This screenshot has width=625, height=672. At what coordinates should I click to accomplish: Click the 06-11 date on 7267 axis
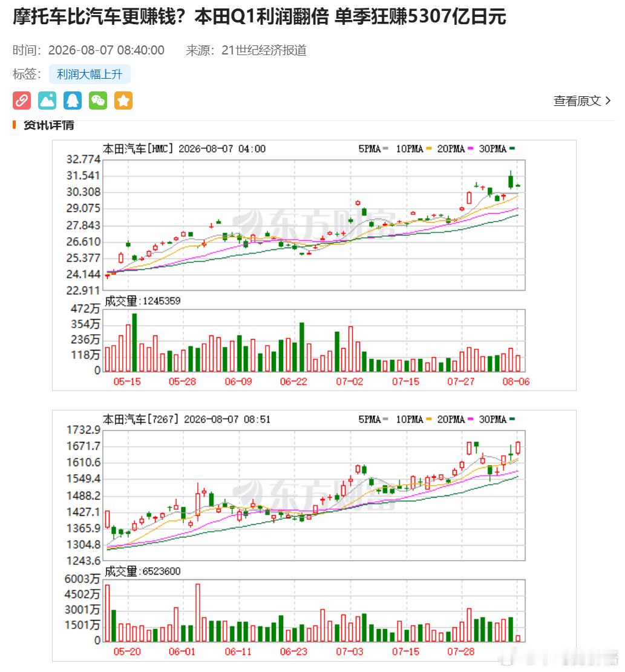[238, 651]
